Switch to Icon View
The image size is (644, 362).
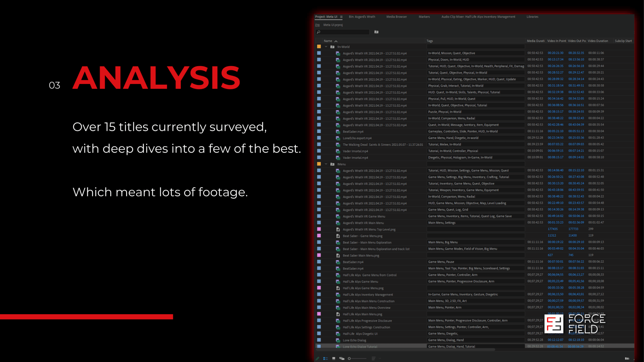pyautogui.click(x=334, y=358)
